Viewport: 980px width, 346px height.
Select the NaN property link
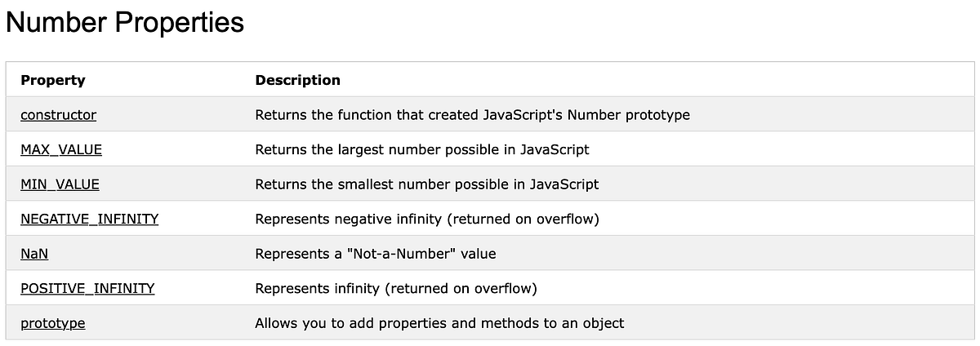34,254
